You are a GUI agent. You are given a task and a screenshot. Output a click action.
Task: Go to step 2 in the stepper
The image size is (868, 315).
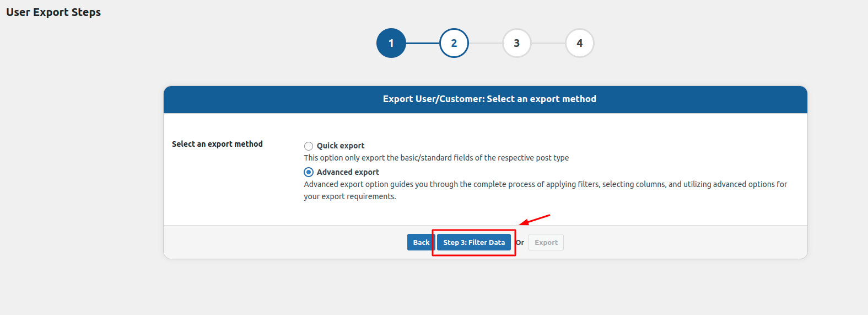point(454,43)
